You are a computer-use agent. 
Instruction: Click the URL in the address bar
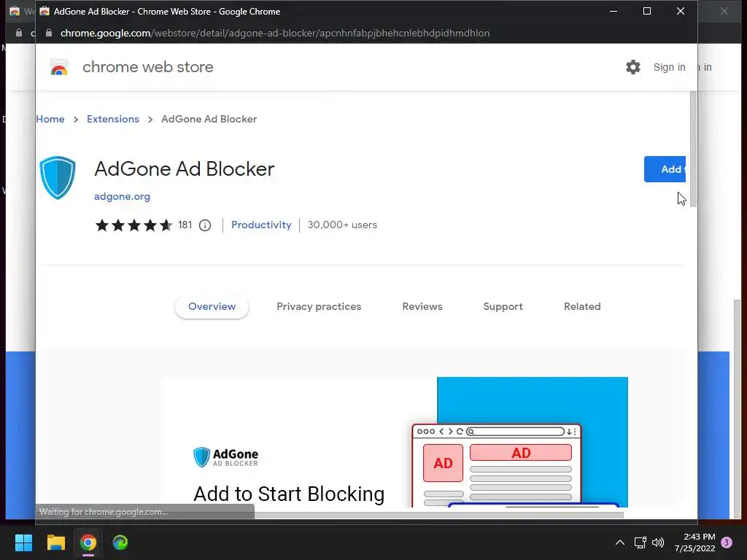tap(275, 33)
